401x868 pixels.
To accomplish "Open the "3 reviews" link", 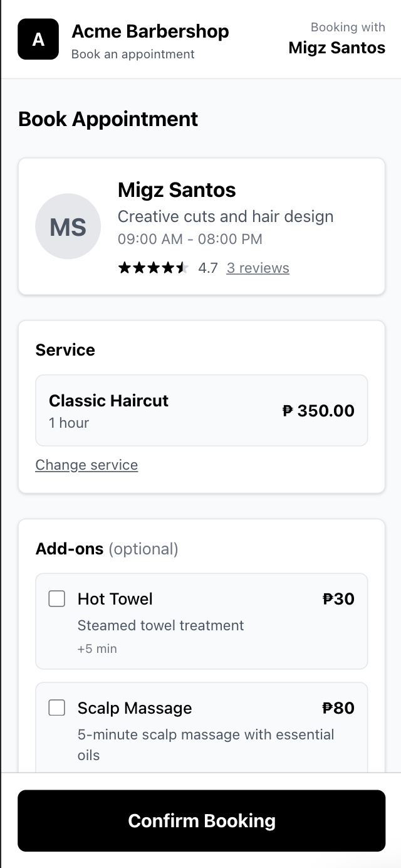I will (257, 268).
